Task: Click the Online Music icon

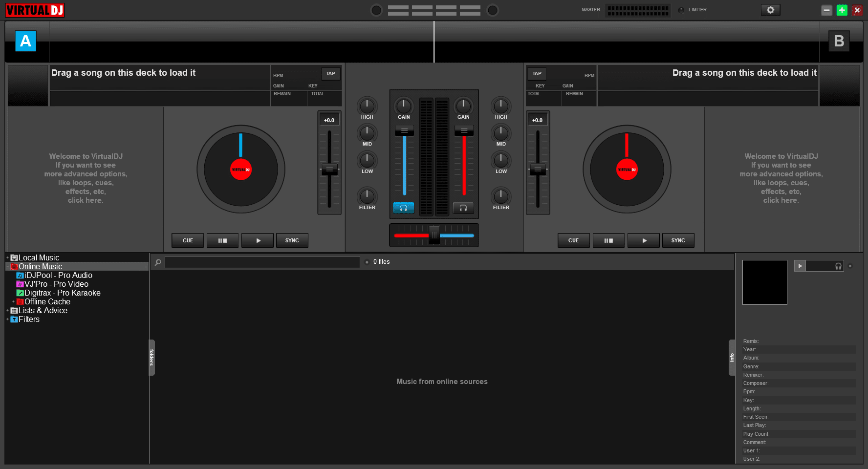Action: (x=14, y=267)
